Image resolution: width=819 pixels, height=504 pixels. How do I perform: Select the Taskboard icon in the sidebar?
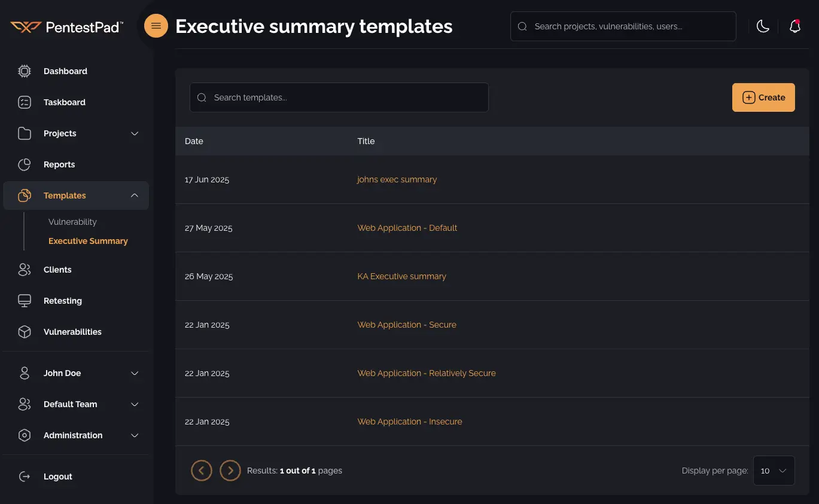point(24,102)
